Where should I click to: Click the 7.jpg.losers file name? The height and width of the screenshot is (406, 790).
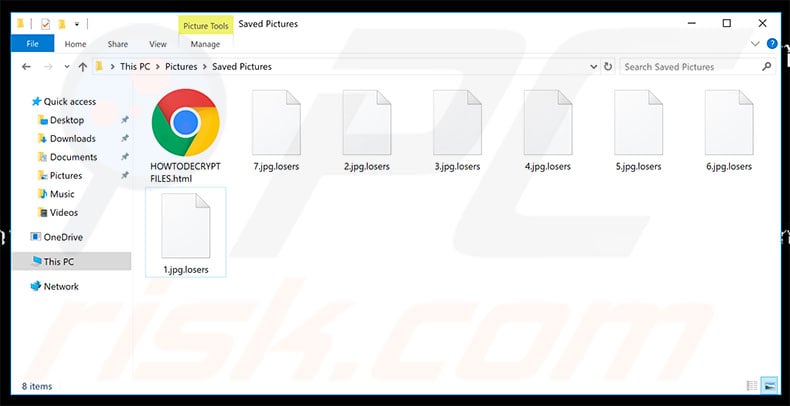pyautogui.click(x=276, y=166)
